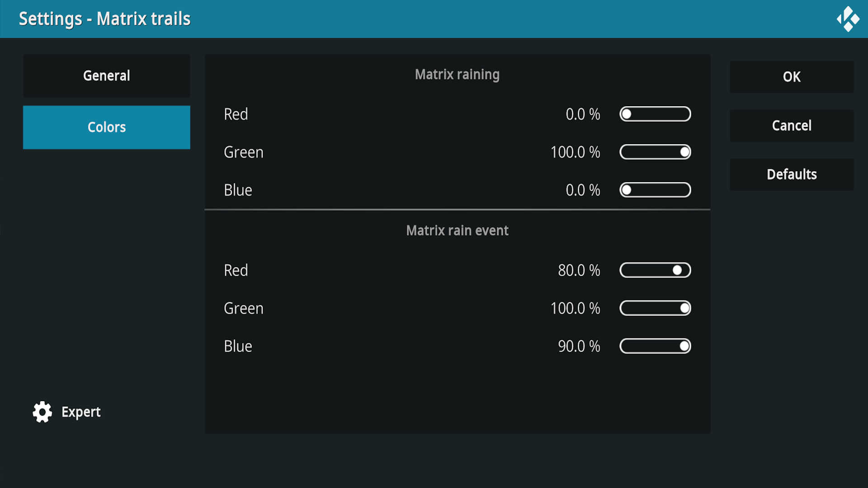Click the Matrix raining Green slider
The width and height of the screenshot is (868, 488).
[x=655, y=152]
